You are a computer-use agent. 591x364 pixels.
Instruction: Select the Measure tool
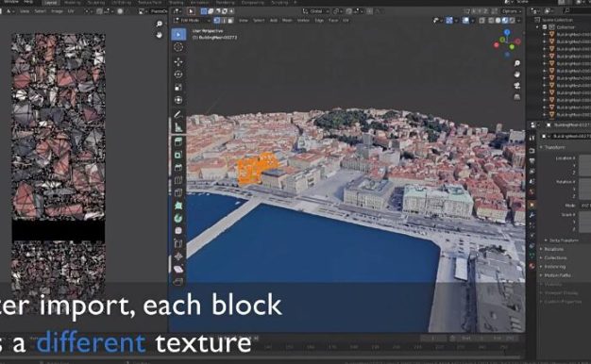[x=178, y=127]
